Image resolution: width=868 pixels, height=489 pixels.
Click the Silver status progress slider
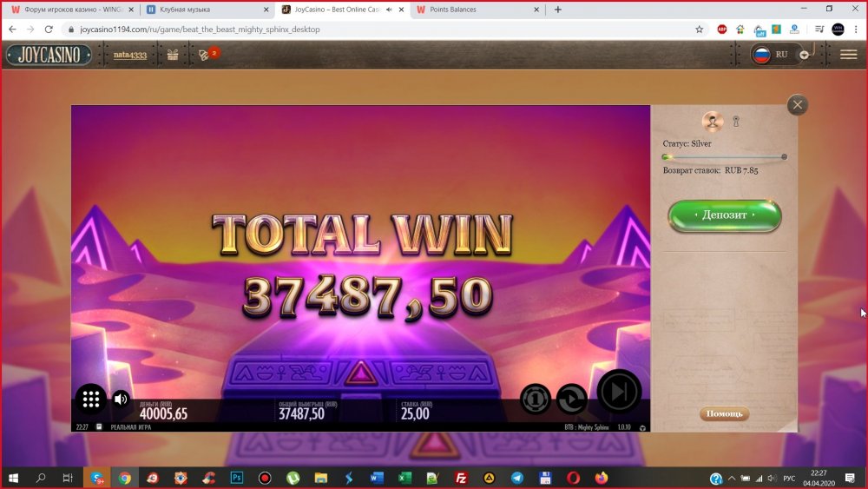tap(724, 157)
